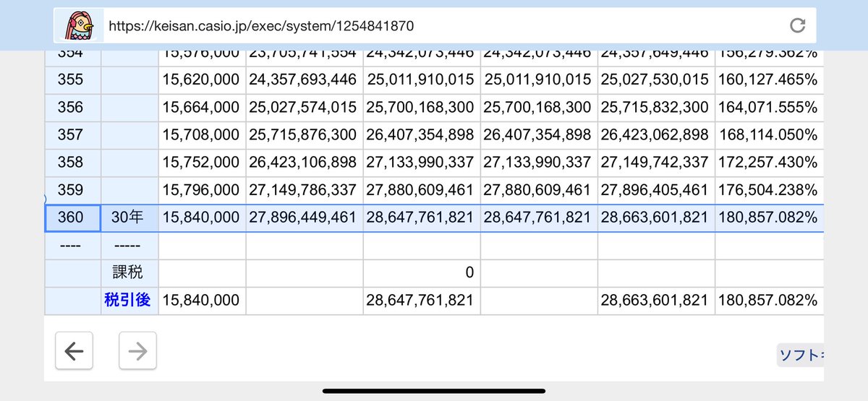Click the value 24,357,693,446
This screenshot has height=401, width=868.
[303, 79]
